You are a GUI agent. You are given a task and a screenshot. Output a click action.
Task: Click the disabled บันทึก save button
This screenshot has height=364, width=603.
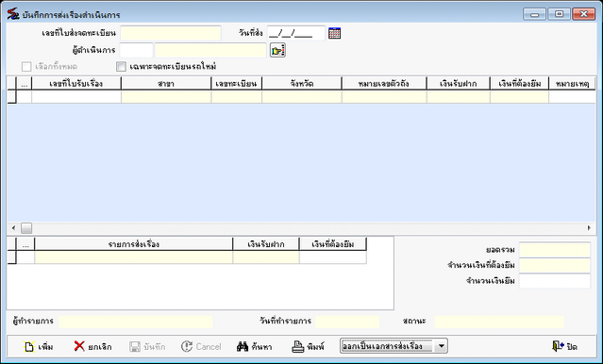click(147, 346)
